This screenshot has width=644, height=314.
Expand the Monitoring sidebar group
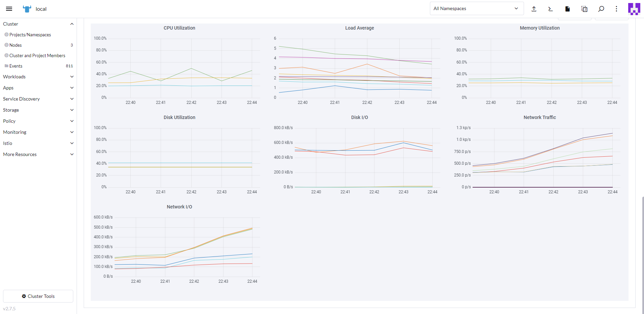click(x=38, y=132)
